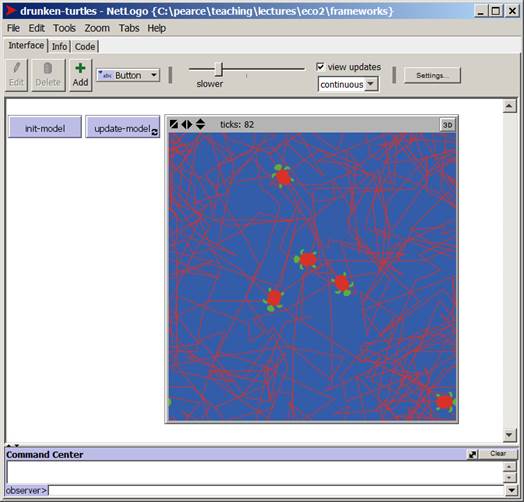
Task: Toggle Command Center layout arrow icon
Action: (473, 454)
